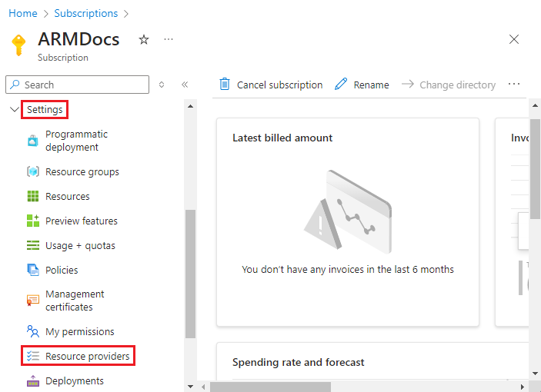Open the toolbar overflow ellipsis menu

click(x=514, y=84)
